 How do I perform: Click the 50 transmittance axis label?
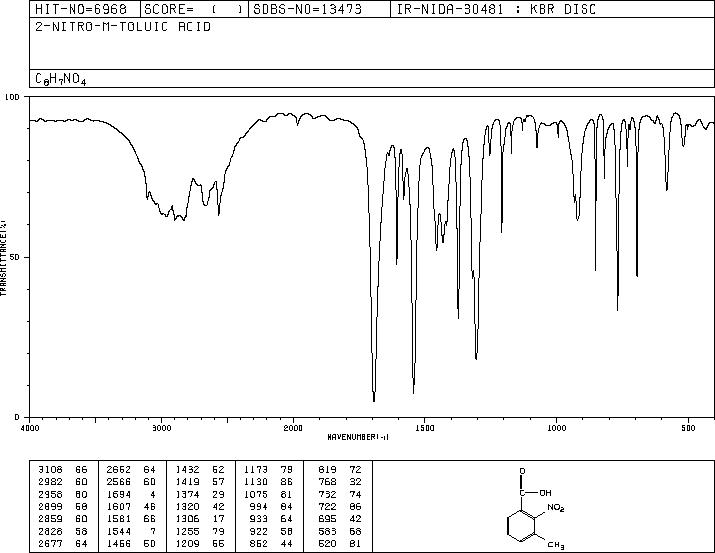pyautogui.click(x=16, y=257)
